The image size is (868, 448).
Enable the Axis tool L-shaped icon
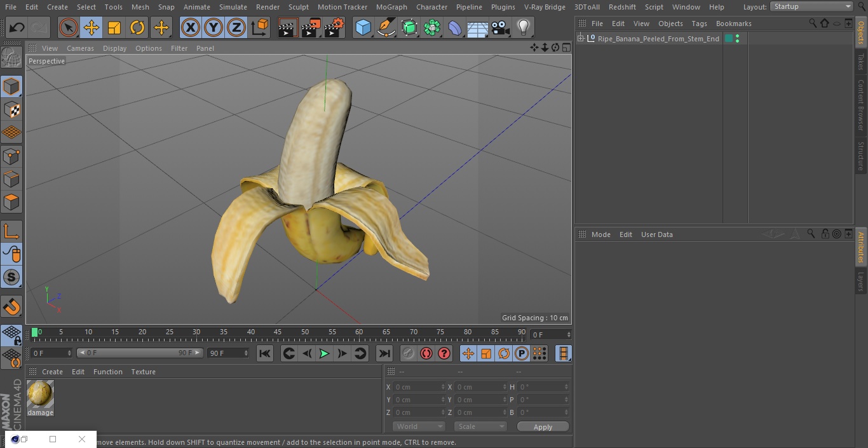click(x=11, y=231)
